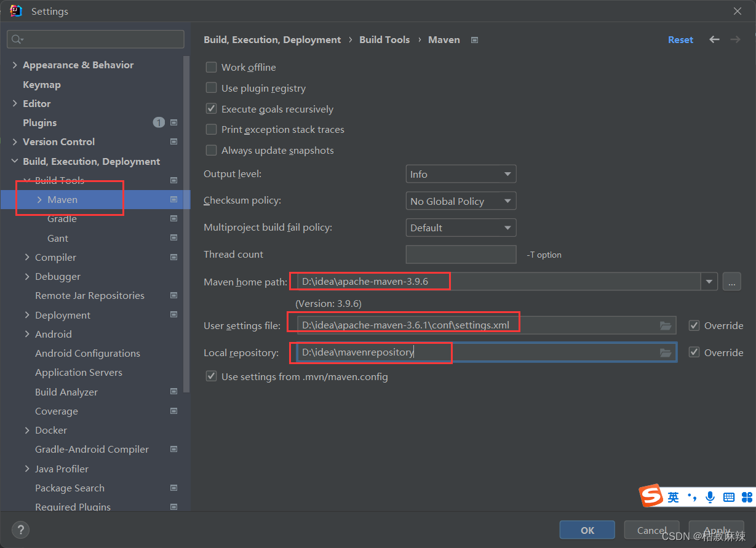The height and width of the screenshot is (548, 756).
Task: Collapse Build, Execution, Deployment section
Action: tap(15, 161)
